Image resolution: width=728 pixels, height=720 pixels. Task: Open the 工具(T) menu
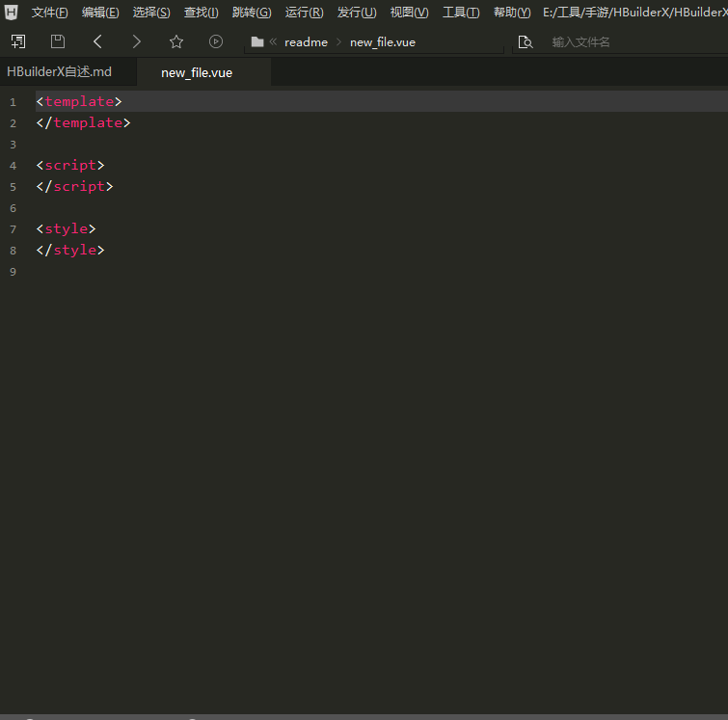coord(461,13)
